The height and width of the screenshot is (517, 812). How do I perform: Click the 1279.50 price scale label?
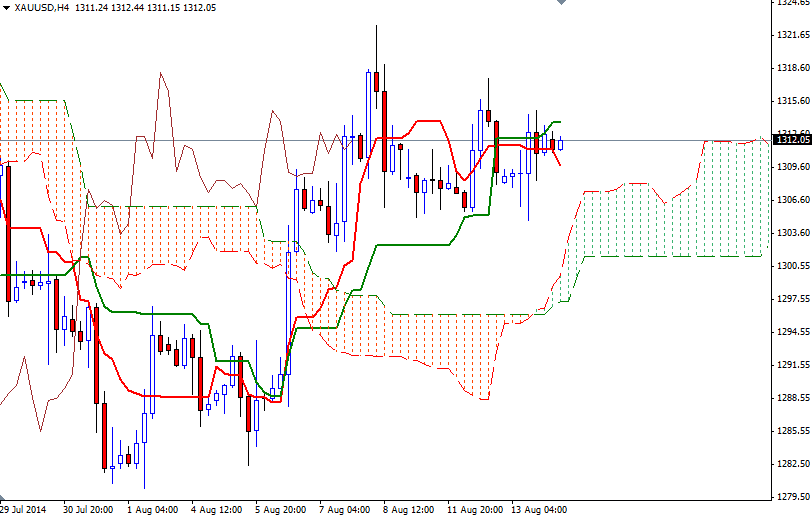[793, 497]
